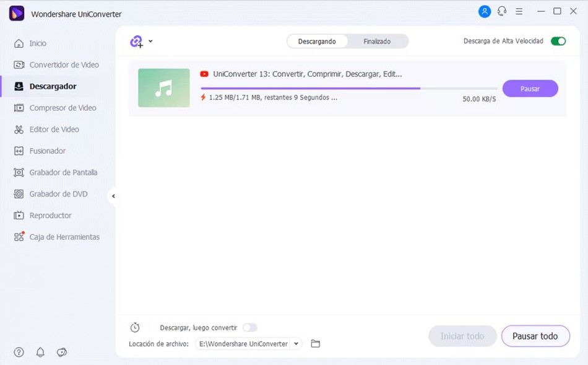Click the download progress bar
588x365 pixels.
[348, 88]
